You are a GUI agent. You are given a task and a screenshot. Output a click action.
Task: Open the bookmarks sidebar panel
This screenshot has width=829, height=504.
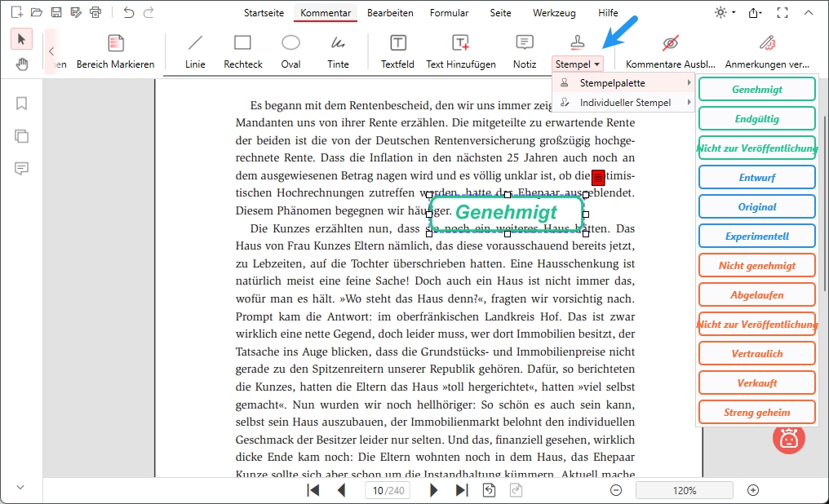pyautogui.click(x=22, y=103)
